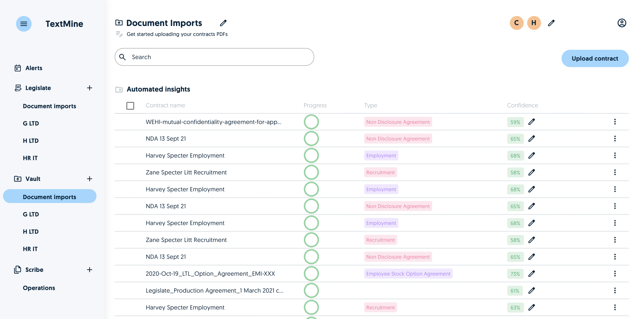
Task: Expand Scribe section with the plus icon
Action: 90,269
